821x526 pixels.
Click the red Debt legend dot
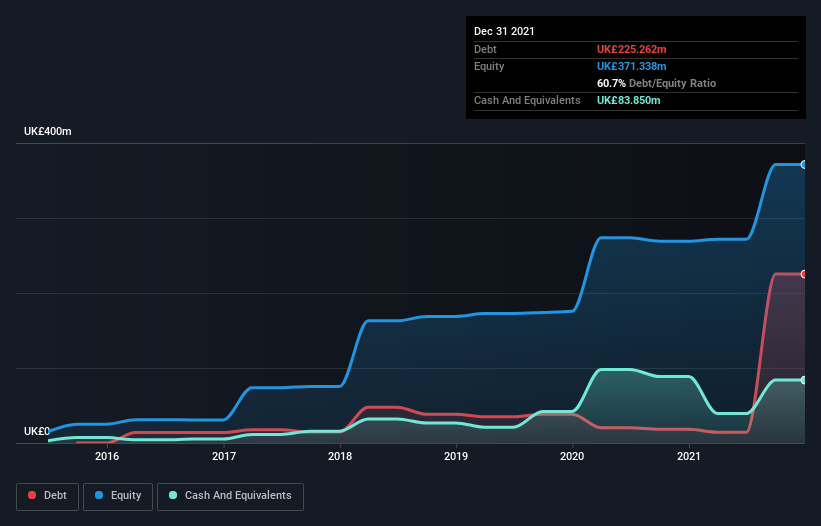[32, 495]
